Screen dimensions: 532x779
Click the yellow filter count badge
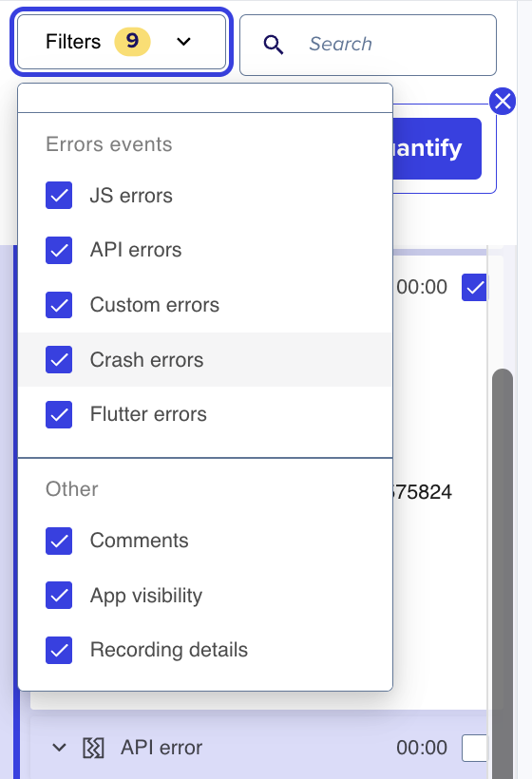coord(132,41)
